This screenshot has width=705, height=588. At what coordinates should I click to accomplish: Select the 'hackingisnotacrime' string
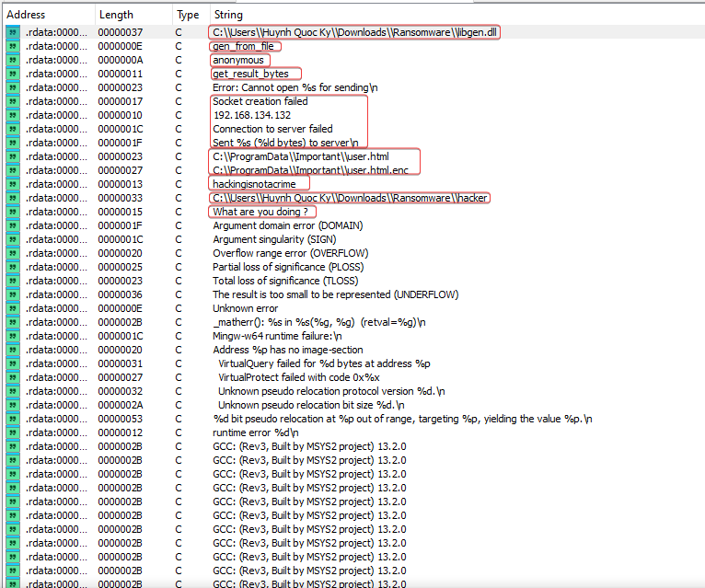254,184
